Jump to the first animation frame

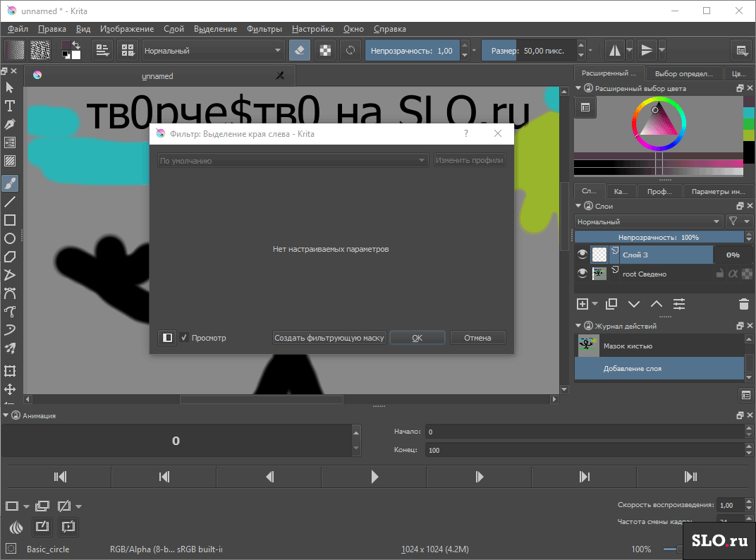(60, 477)
